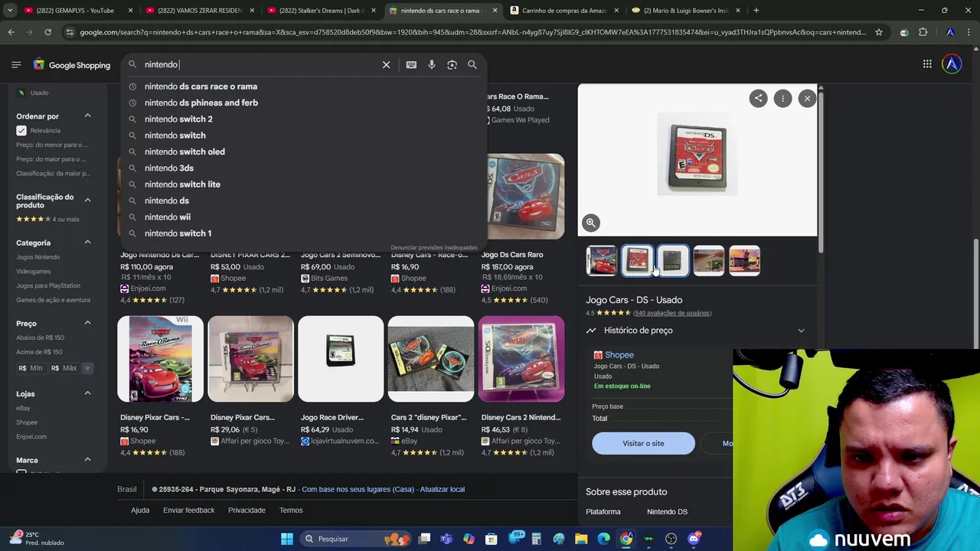The height and width of the screenshot is (551, 980).
Task: Open Chrome three-dot menu
Action: click(x=968, y=32)
